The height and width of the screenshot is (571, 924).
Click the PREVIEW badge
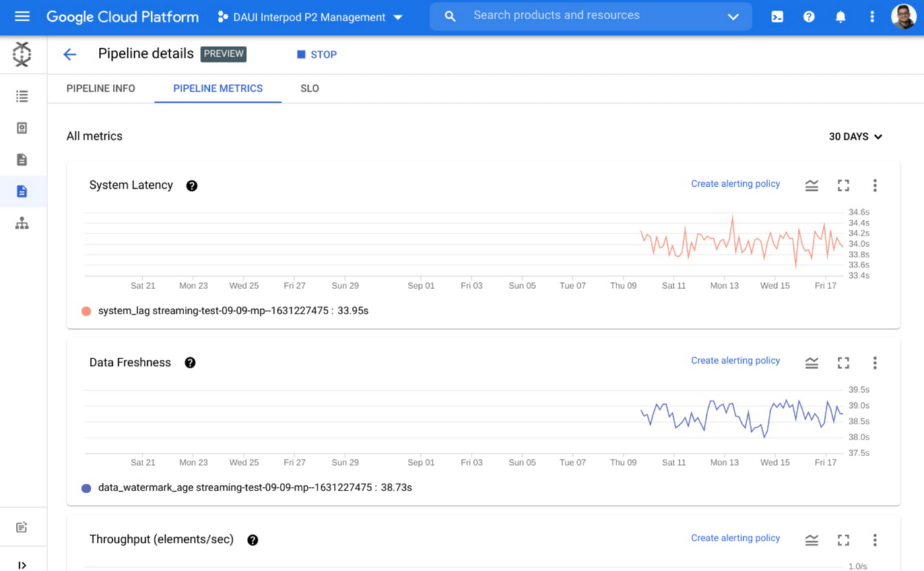click(224, 54)
